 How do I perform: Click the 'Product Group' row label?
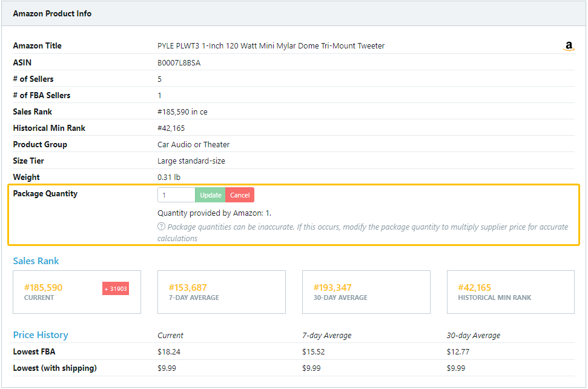click(40, 144)
